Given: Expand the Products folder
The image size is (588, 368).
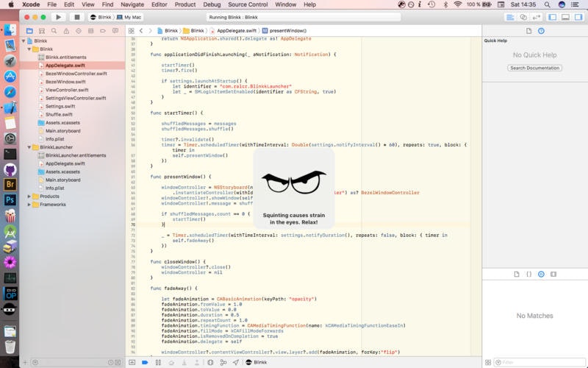Looking at the screenshot, I should [29, 197].
